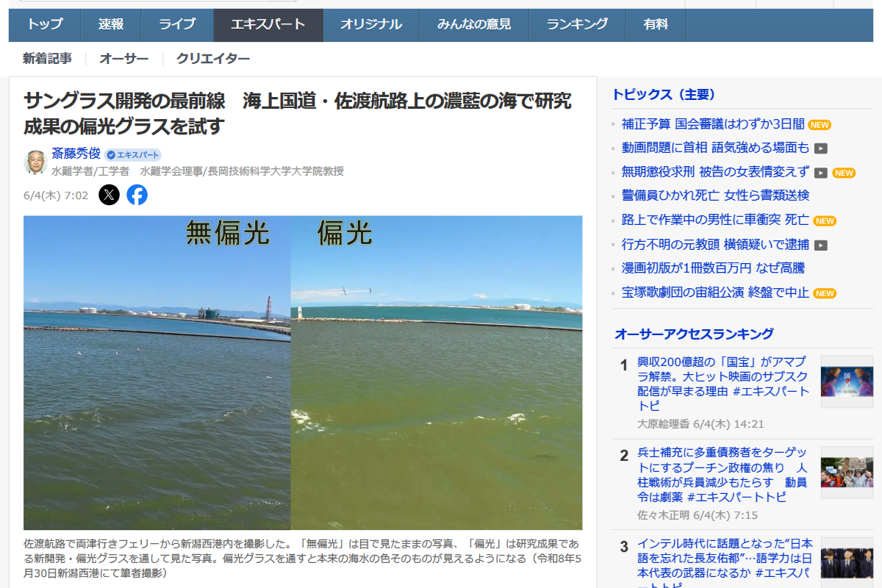Click photo caption starting 佐渡航路で両津行きフェリー
Screen dimensions: 882x588
click(301, 559)
